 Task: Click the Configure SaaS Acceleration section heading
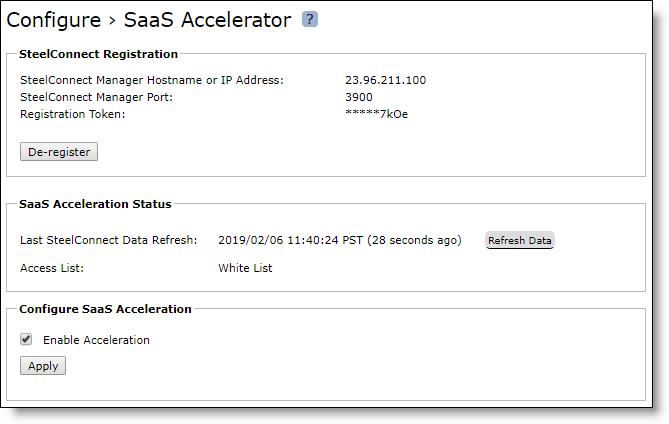[x=105, y=309]
